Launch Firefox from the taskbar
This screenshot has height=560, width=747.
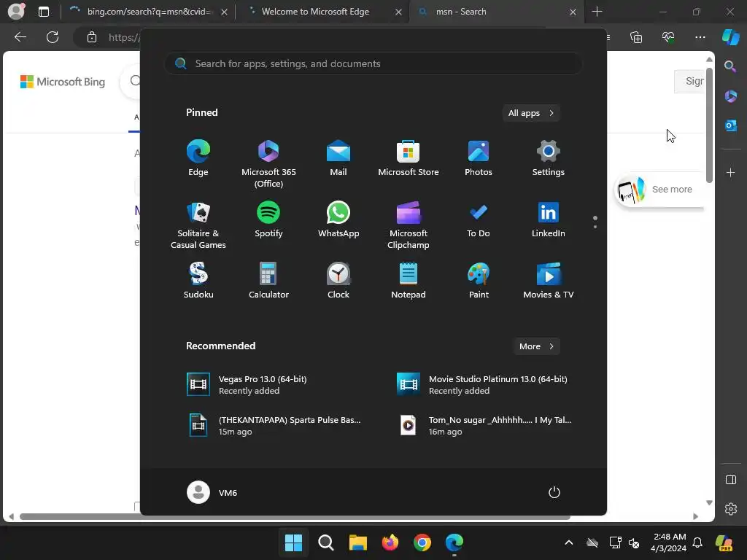(x=390, y=542)
